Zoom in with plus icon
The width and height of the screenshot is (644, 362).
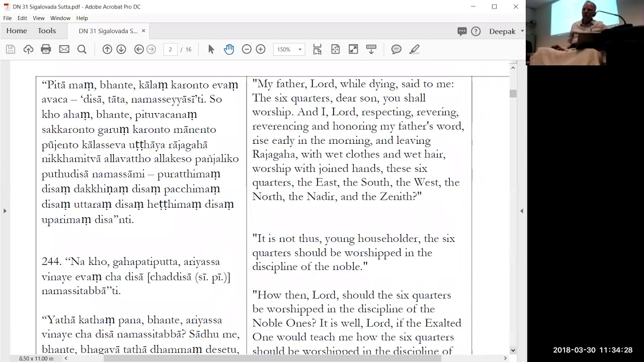coord(261,49)
